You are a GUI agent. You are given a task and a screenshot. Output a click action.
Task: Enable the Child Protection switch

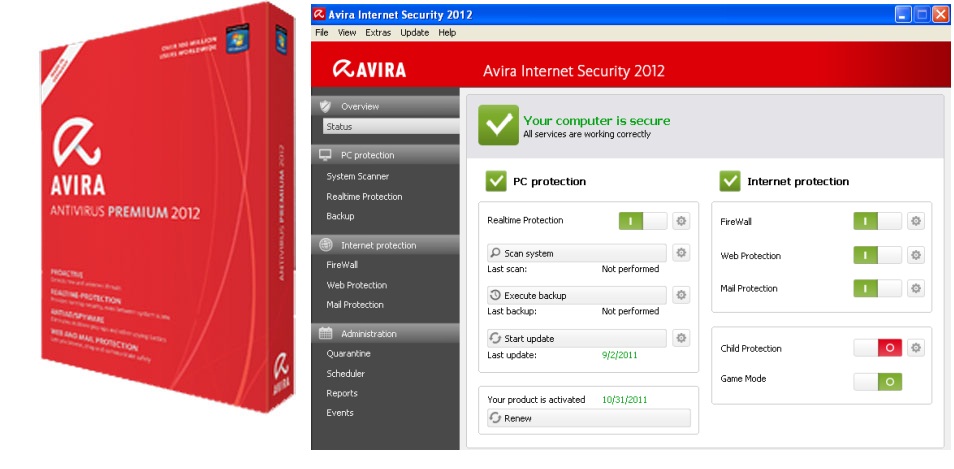pos(877,348)
